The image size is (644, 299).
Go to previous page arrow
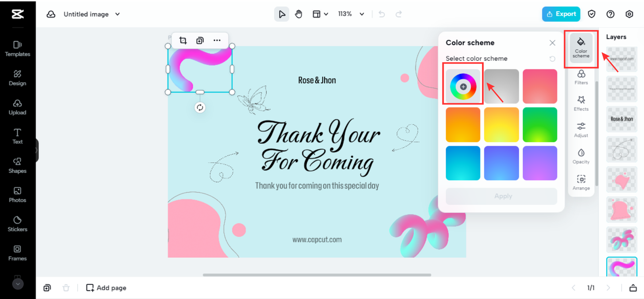(x=573, y=288)
